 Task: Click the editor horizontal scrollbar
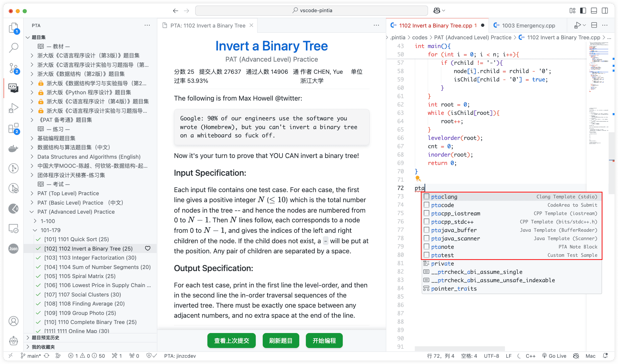[460, 349]
